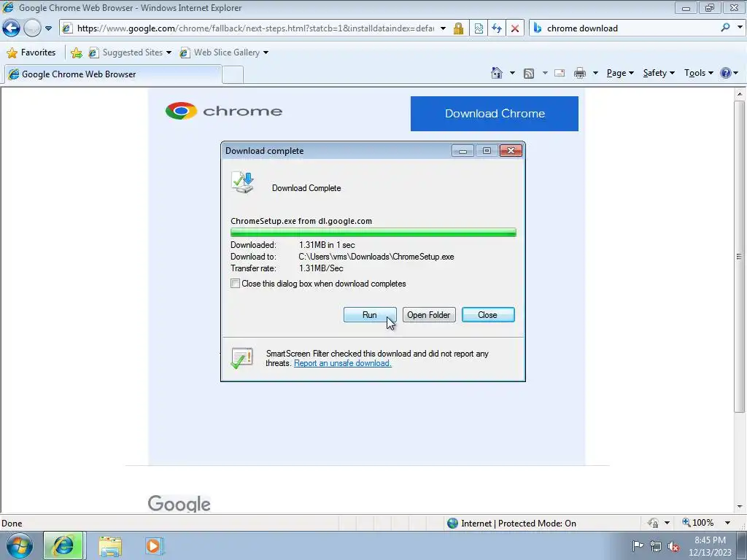Click the Print icon
Viewport: 747px width, 560px height.
pos(580,73)
